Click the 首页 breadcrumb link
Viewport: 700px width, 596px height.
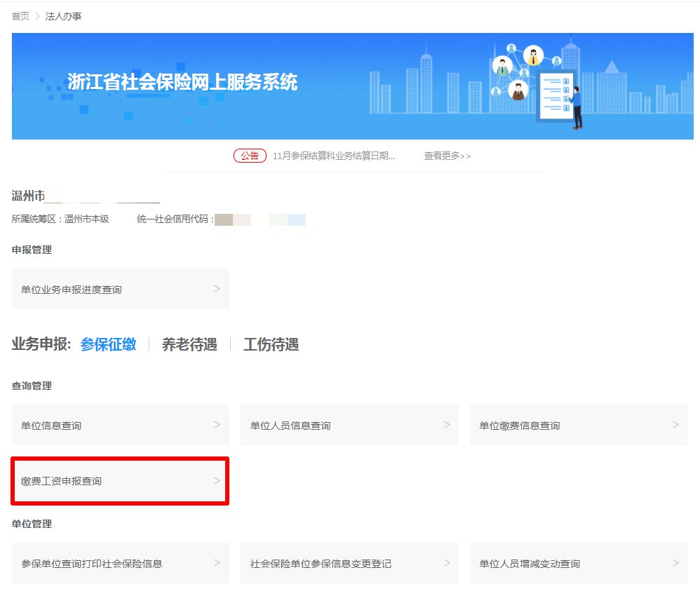click(20, 16)
